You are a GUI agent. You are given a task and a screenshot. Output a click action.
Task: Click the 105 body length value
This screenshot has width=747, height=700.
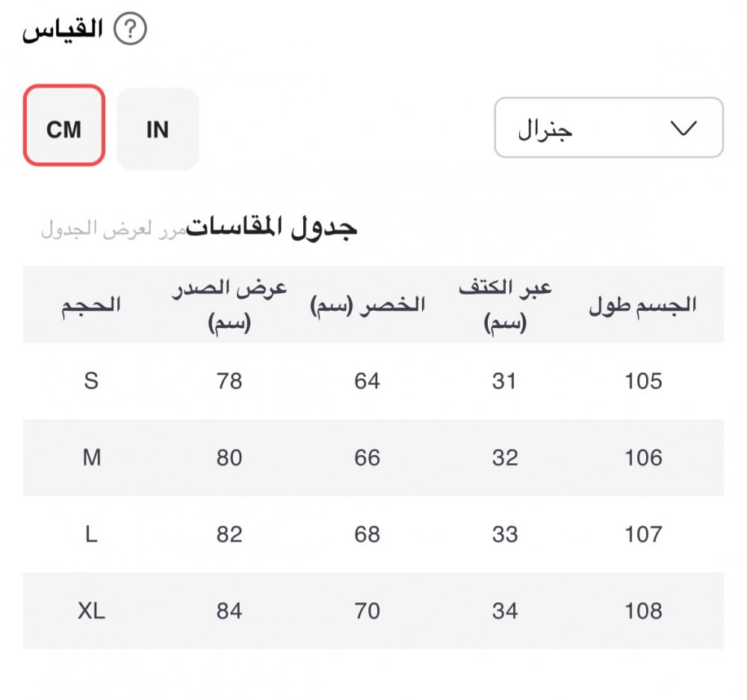[x=643, y=381]
